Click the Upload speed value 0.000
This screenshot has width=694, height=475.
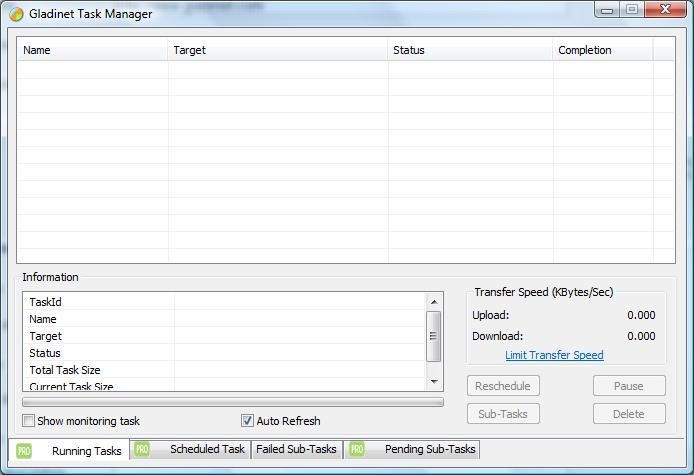click(641, 315)
